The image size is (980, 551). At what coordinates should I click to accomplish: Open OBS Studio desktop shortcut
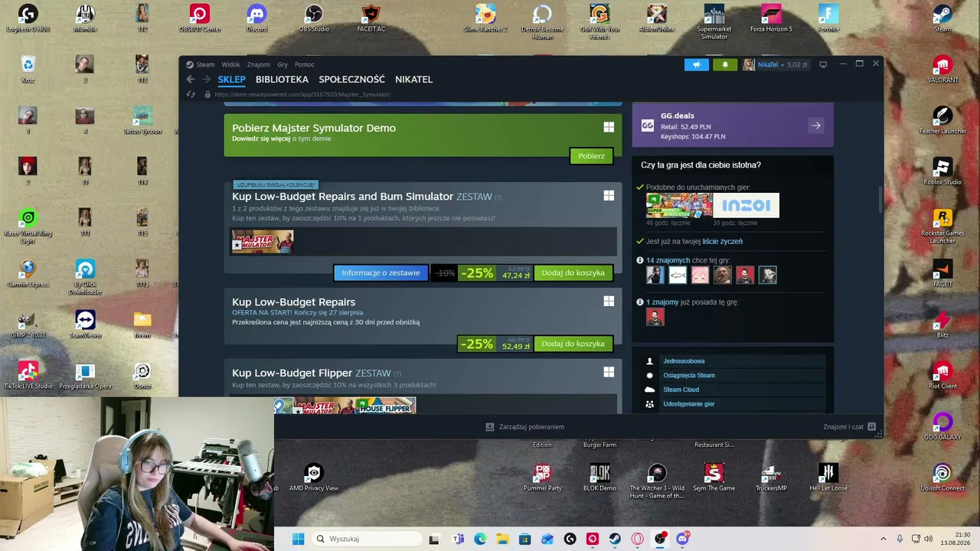[314, 19]
